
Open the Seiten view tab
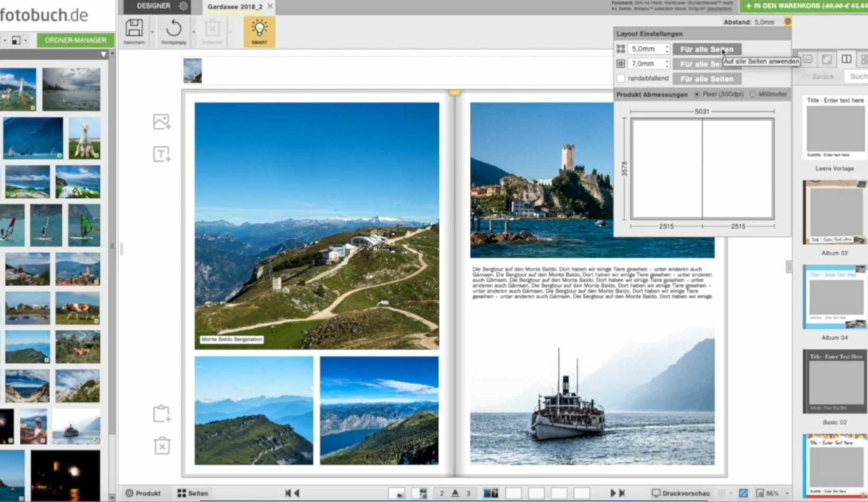coord(193,493)
